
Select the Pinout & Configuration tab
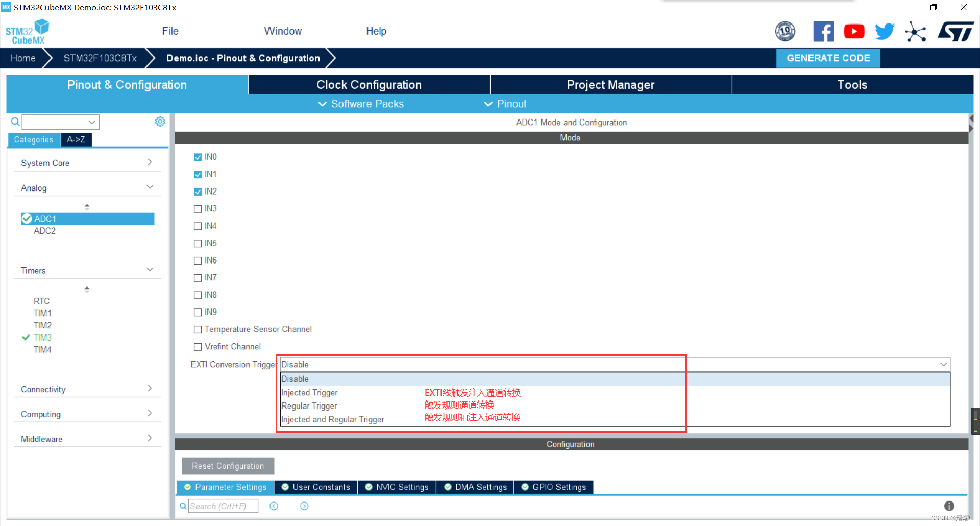coord(127,85)
